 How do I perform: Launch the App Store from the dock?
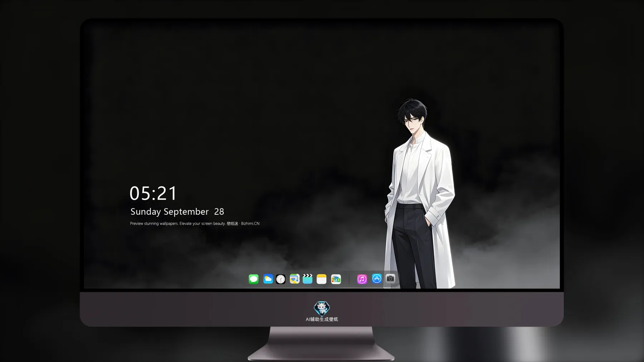tap(377, 279)
